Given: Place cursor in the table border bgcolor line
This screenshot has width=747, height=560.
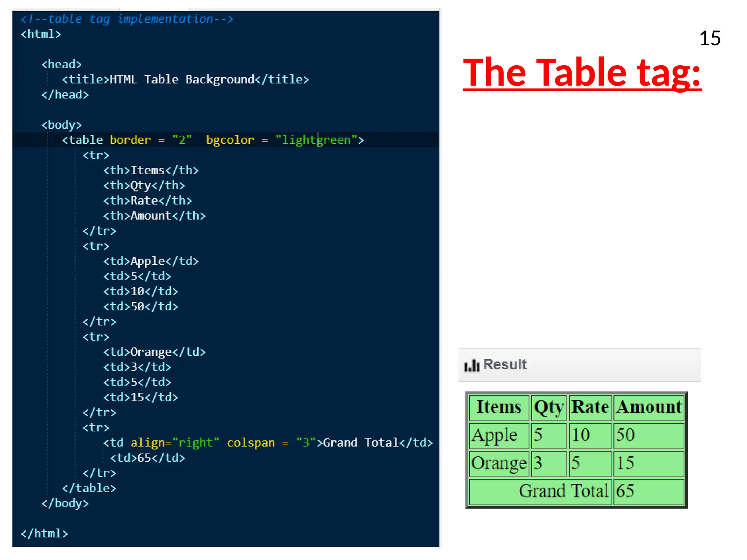Looking at the screenshot, I should click(213, 140).
